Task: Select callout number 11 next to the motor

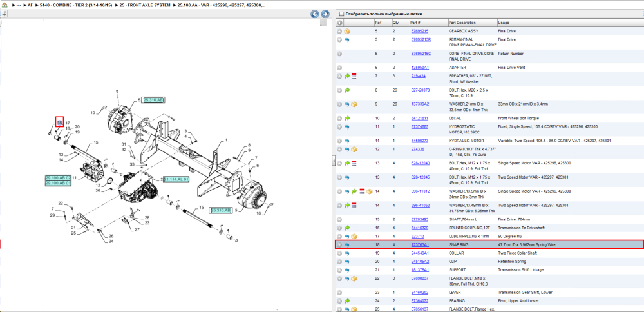Action: tap(75, 177)
